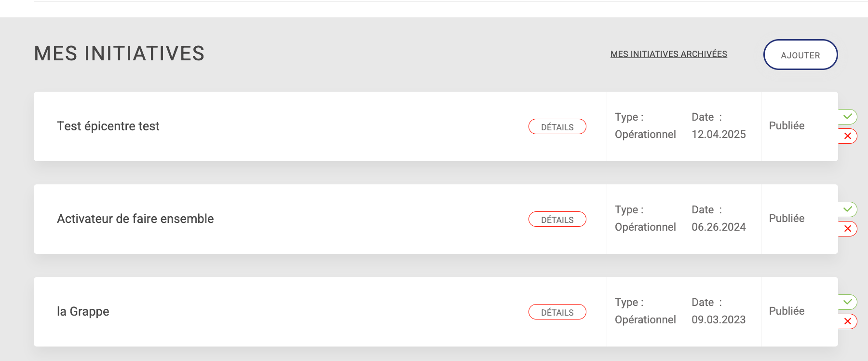
Task: Select the Activateur de faire ensemble title
Action: (x=135, y=219)
